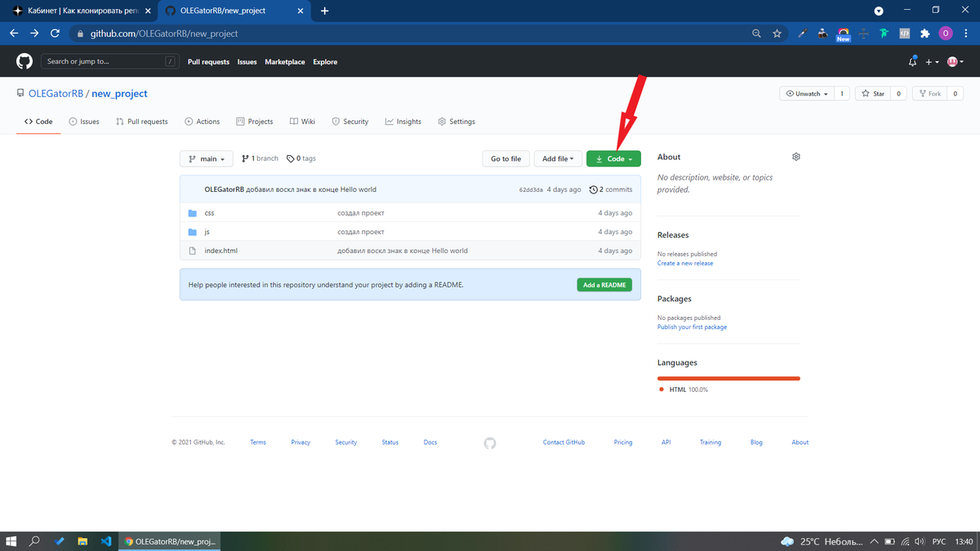
Task: Open Explore in header nav
Action: 325,62
